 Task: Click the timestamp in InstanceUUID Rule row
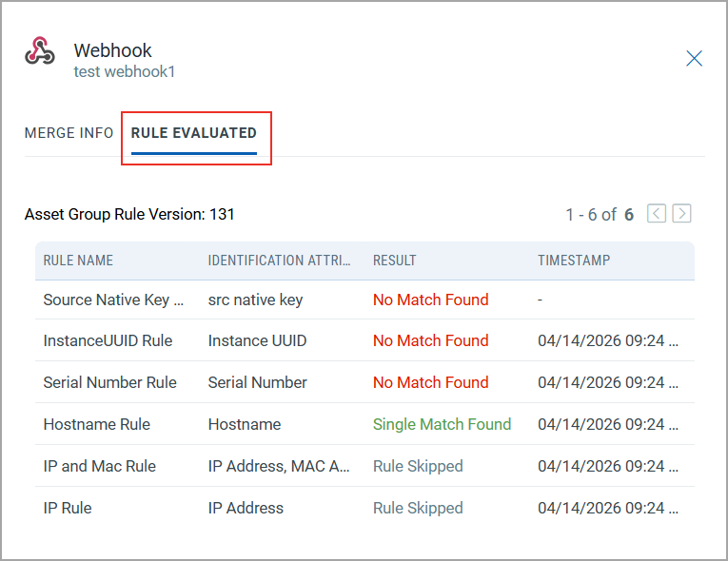point(608,340)
